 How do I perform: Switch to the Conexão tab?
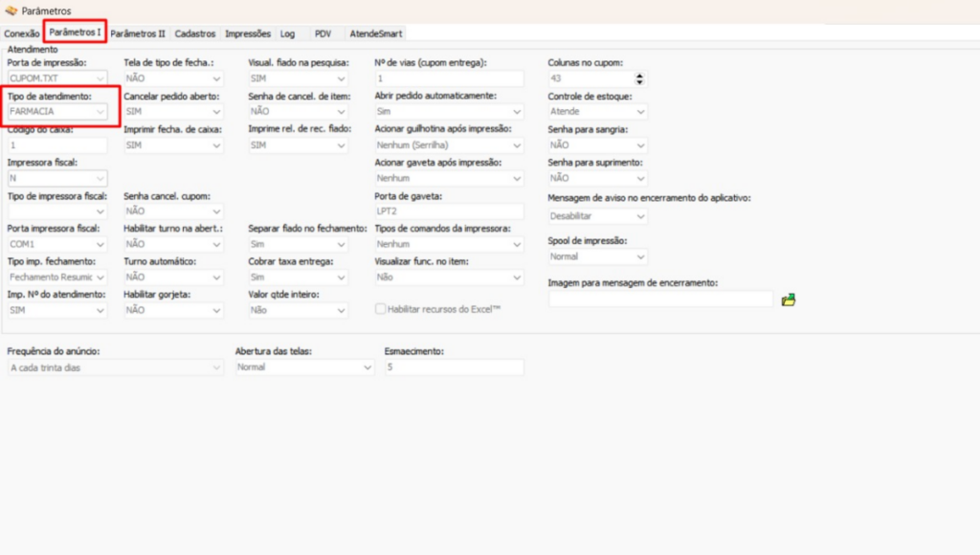point(22,33)
